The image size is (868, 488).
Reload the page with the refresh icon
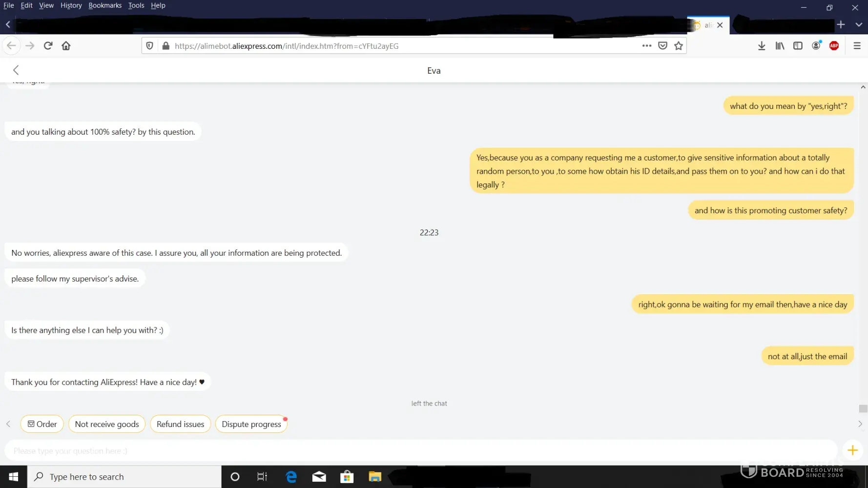pos(48,46)
